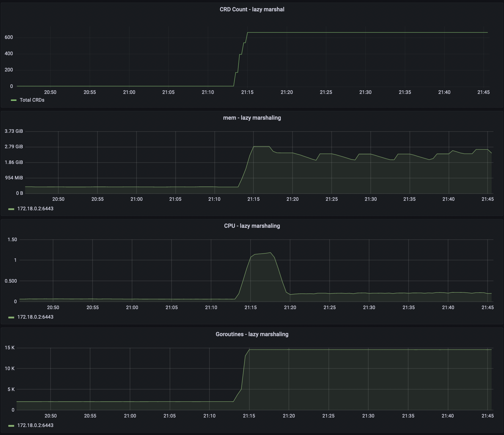Click the 21:20 tick in mem chart
504x435 pixels.
(293, 199)
